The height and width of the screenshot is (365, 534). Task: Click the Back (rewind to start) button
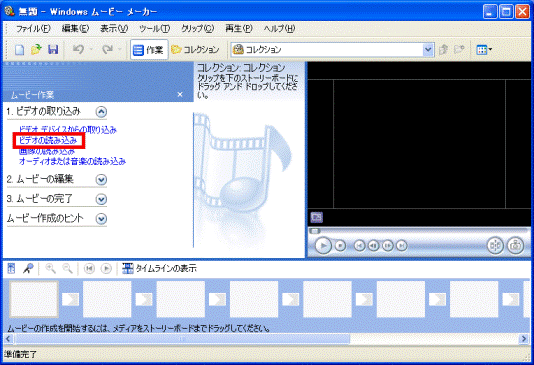tap(360, 245)
